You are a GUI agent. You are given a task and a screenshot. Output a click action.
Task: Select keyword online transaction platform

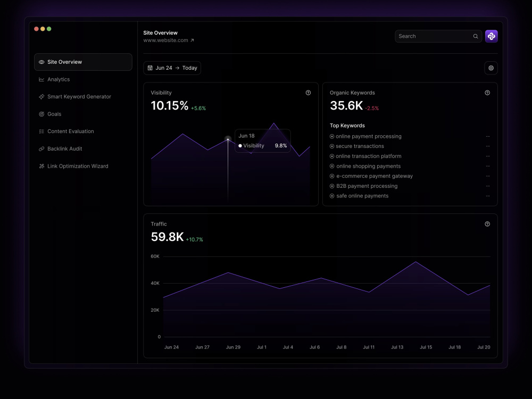point(369,156)
